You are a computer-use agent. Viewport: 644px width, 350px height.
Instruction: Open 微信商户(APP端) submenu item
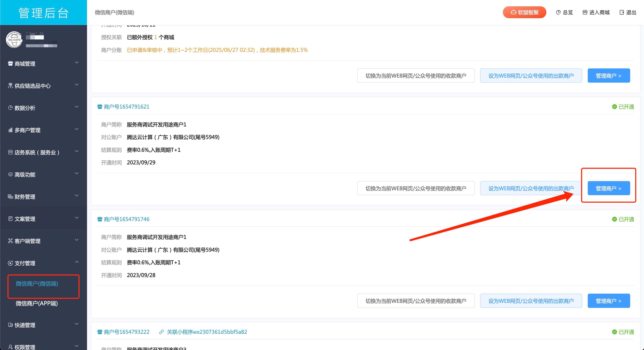(x=37, y=303)
